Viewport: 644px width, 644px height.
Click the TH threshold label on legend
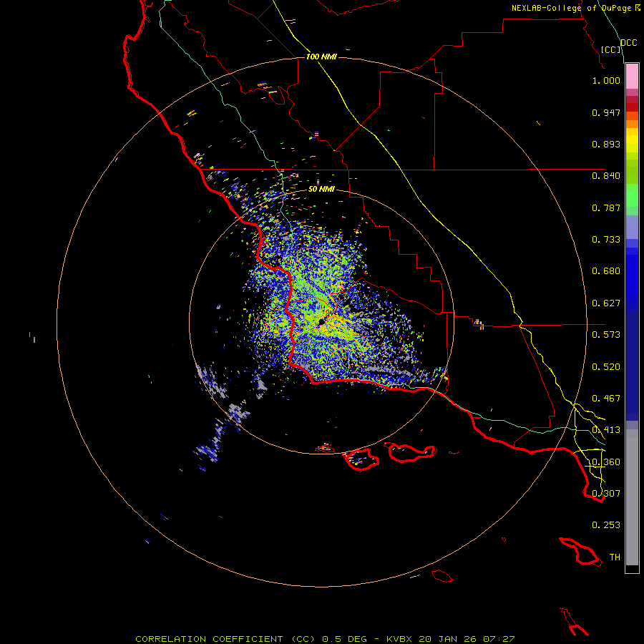pyautogui.click(x=615, y=557)
